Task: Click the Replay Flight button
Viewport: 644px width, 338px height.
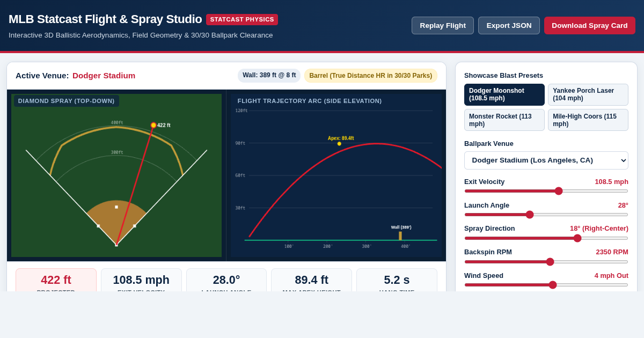Action: coord(443,25)
